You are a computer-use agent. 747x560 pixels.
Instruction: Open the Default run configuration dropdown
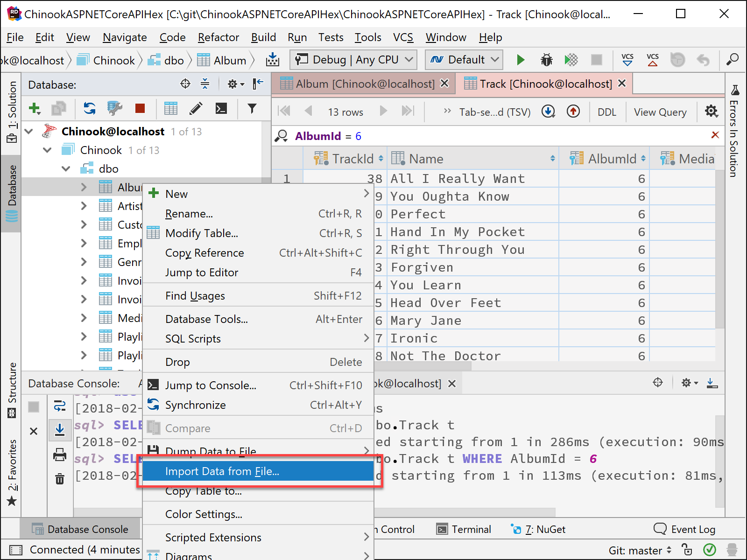pos(464,60)
